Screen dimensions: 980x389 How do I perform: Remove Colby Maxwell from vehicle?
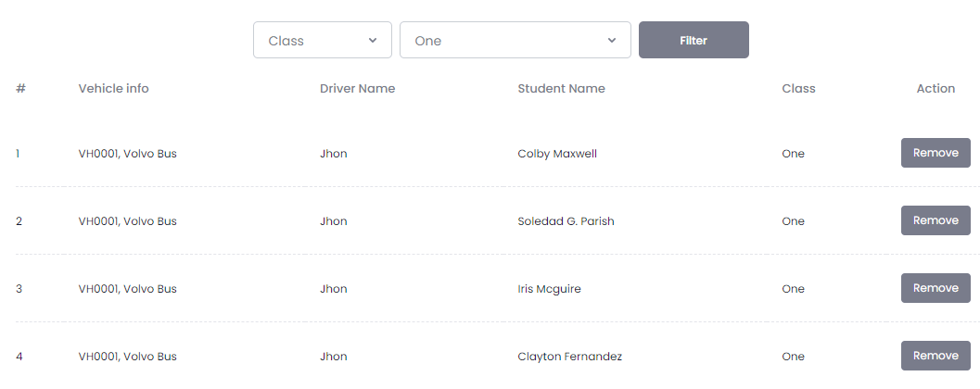935,153
